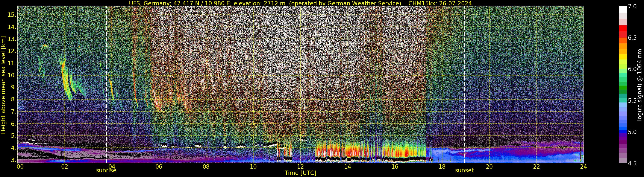Click the '5.' height axis tick label
The width and height of the screenshot is (644, 177).
pos(14,136)
